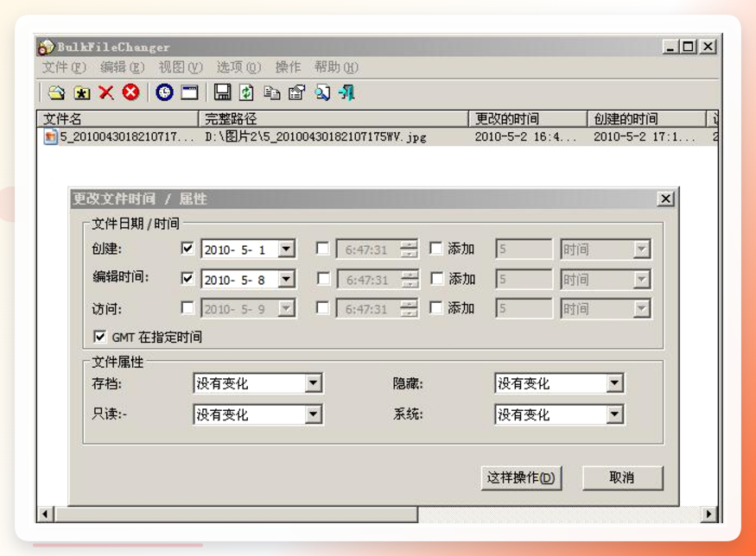Expand the 系统 attribute dropdown
The height and width of the screenshot is (556, 756).
tap(614, 414)
